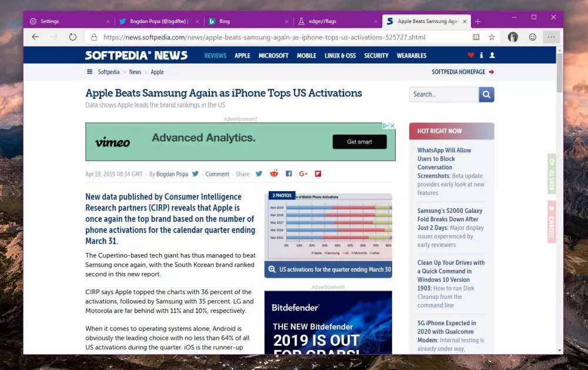Image resolution: width=588 pixels, height=370 pixels.
Task: Click the blue magnifier search button
Action: click(486, 95)
